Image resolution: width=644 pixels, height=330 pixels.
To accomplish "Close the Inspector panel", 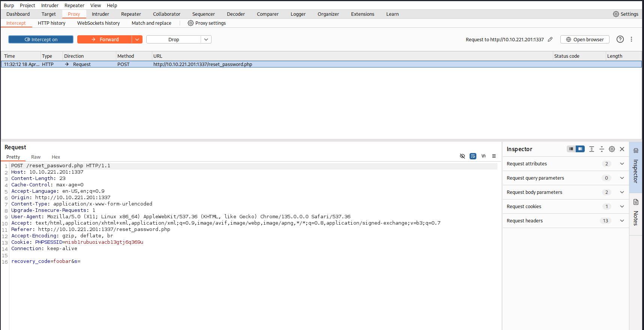I will pos(622,149).
